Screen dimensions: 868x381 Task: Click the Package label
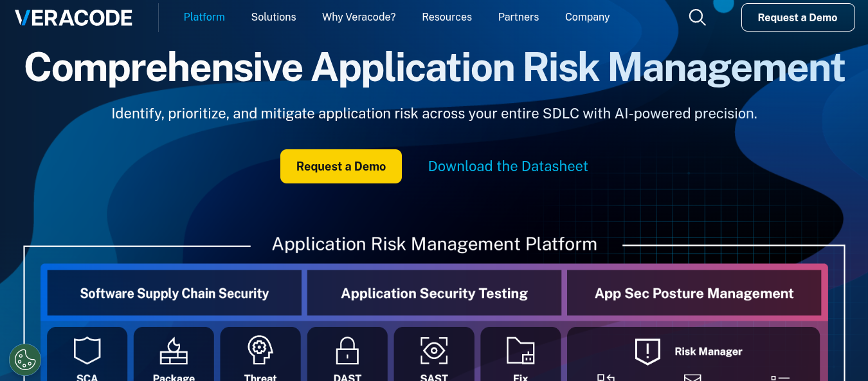click(174, 377)
